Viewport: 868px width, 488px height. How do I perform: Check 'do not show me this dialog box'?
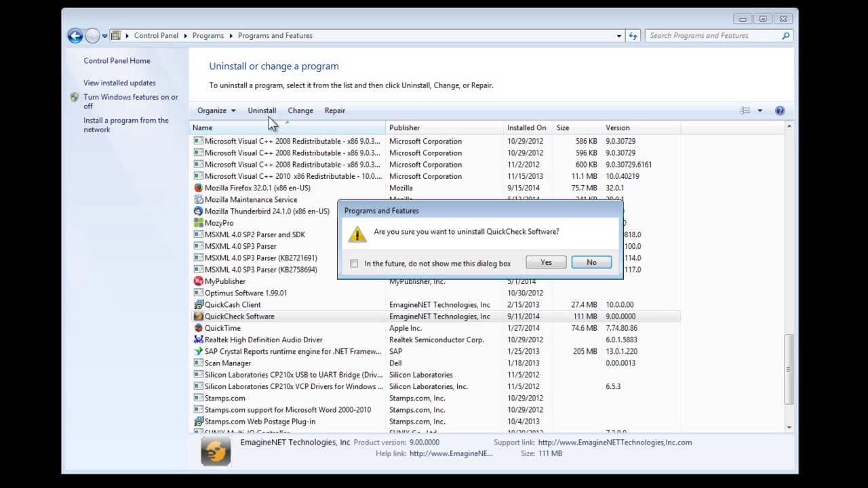[x=354, y=263]
